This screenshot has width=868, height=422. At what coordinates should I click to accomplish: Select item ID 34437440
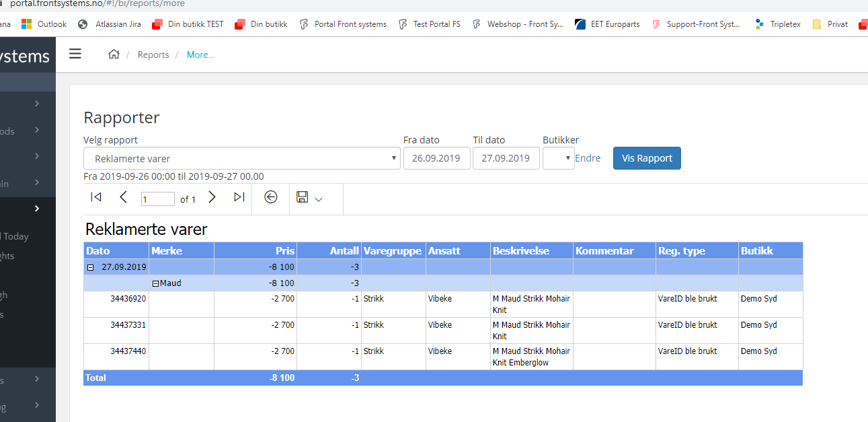(x=128, y=351)
